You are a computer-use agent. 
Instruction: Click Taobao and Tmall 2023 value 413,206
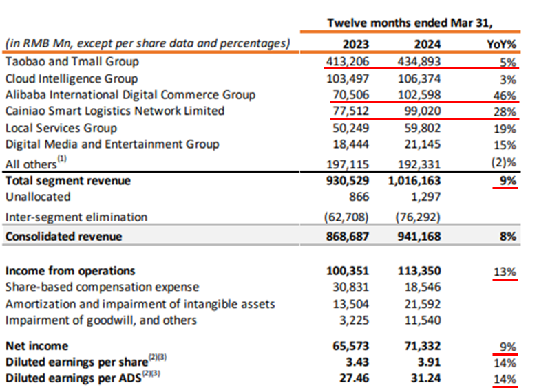[x=348, y=61]
